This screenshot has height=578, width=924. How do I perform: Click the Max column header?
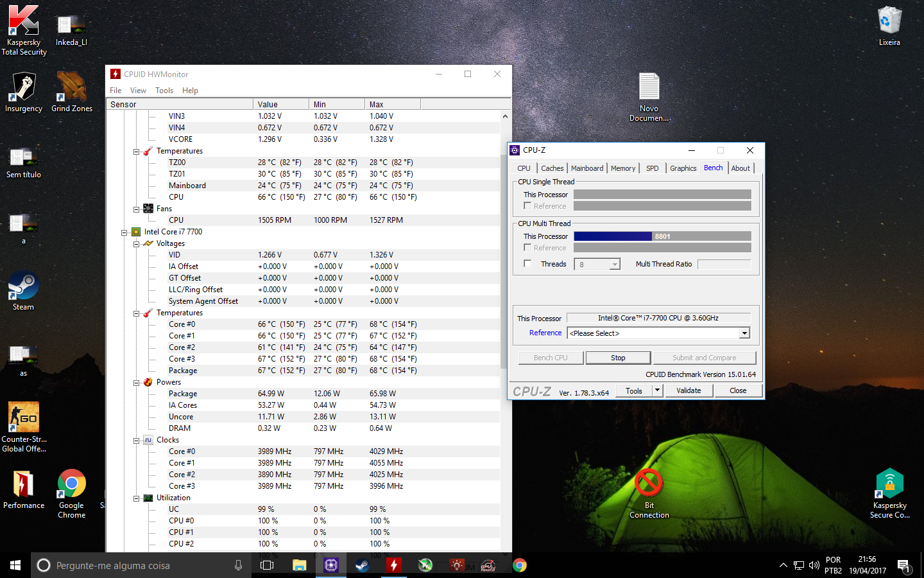click(393, 104)
